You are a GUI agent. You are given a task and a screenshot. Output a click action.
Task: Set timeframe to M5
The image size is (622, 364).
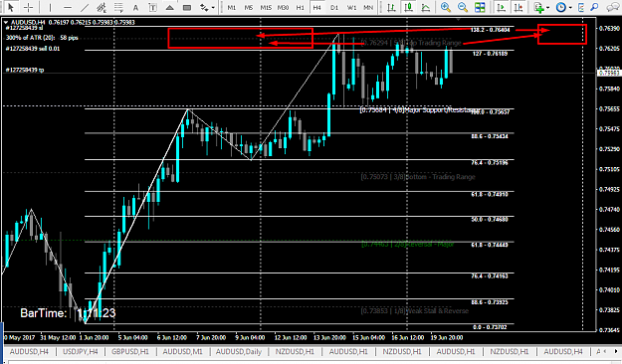coord(249,8)
